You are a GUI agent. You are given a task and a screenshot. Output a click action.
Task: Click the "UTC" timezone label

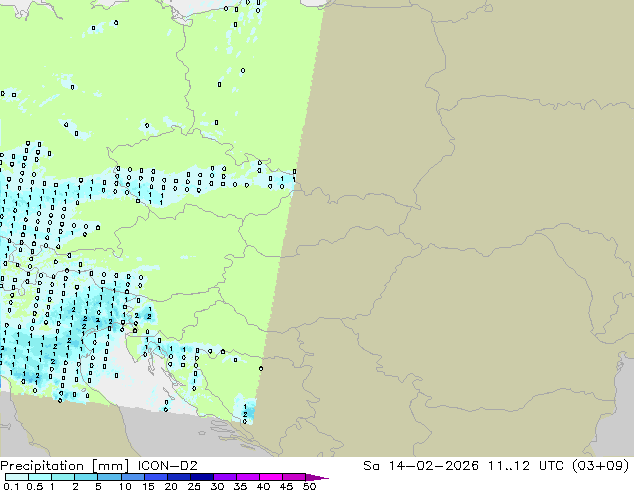553,466
